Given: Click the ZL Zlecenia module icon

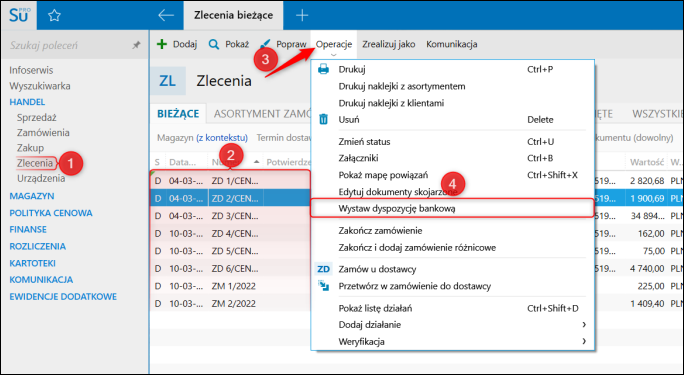Looking at the screenshot, I should coord(168,81).
